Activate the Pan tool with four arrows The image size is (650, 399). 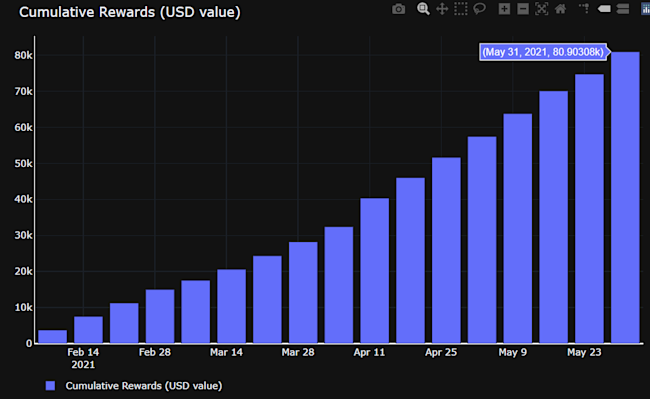[x=442, y=9]
